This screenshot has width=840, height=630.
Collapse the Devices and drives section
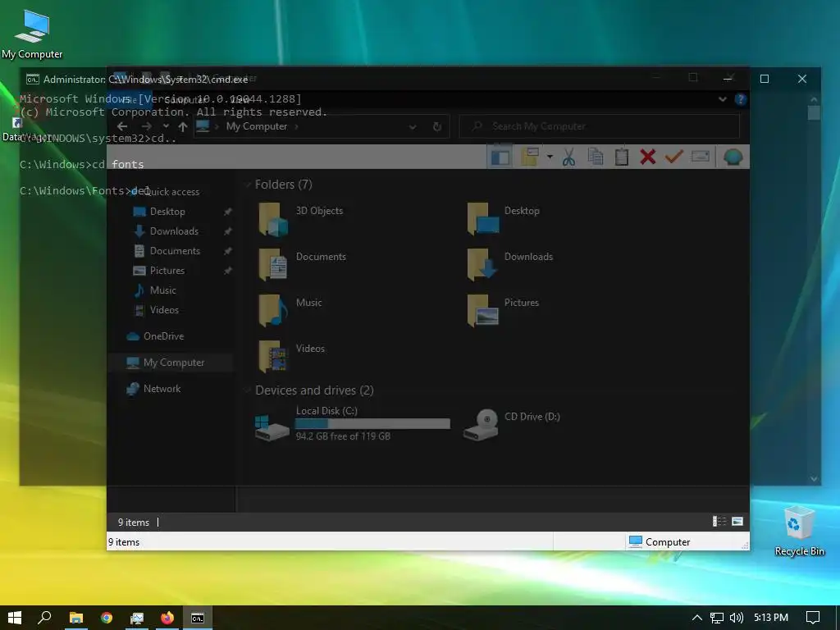(x=248, y=390)
